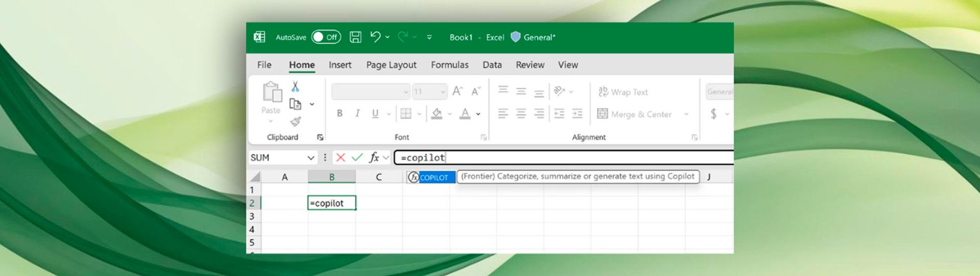Open the font size dropdown

point(443,91)
